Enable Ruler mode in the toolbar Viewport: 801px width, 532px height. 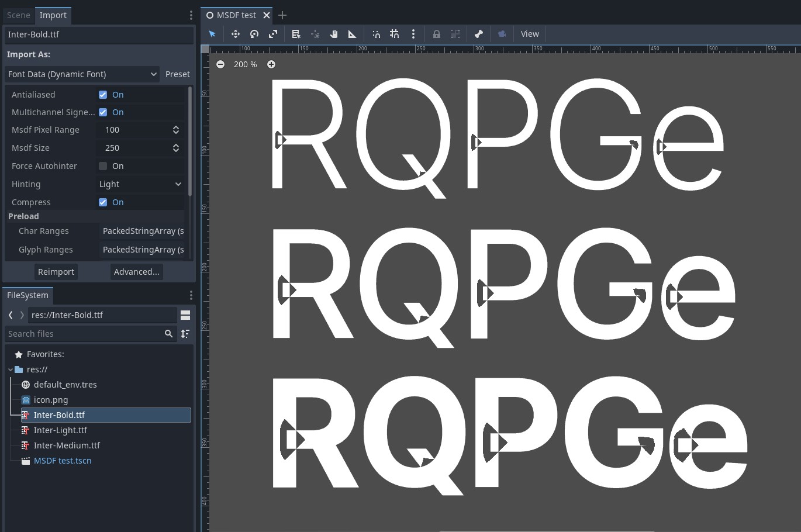(352, 34)
